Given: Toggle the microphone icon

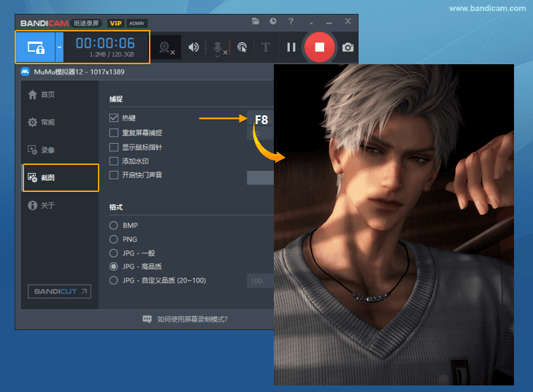Looking at the screenshot, I should [x=218, y=47].
